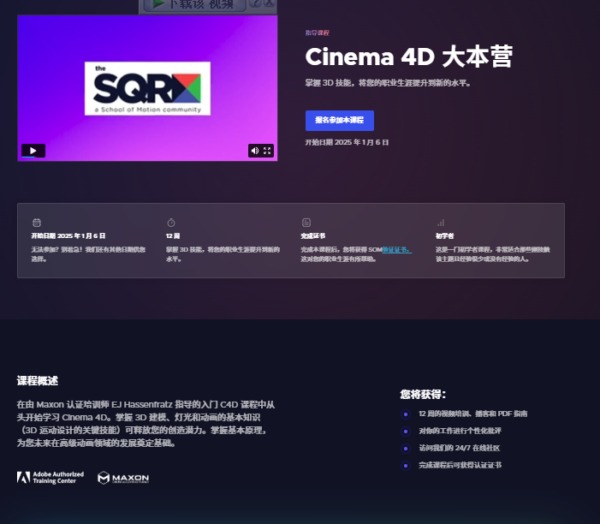Click the 指导课程 label above the title
The height and width of the screenshot is (524, 600).
(317, 33)
